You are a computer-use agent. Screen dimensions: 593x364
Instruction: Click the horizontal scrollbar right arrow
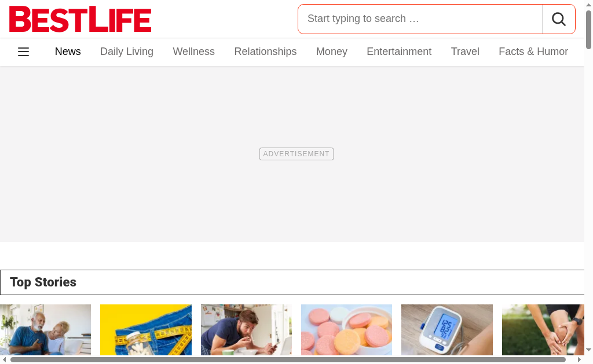pyautogui.click(x=579, y=360)
